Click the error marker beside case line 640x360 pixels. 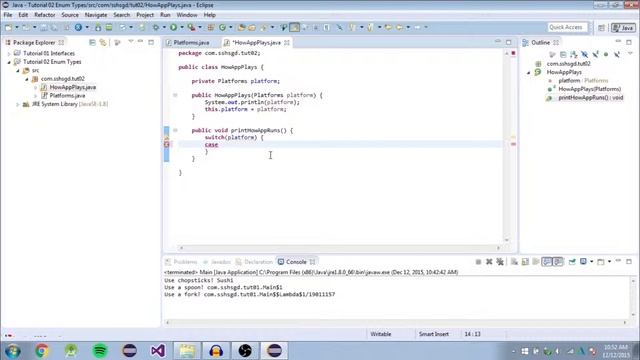[x=167, y=144]
